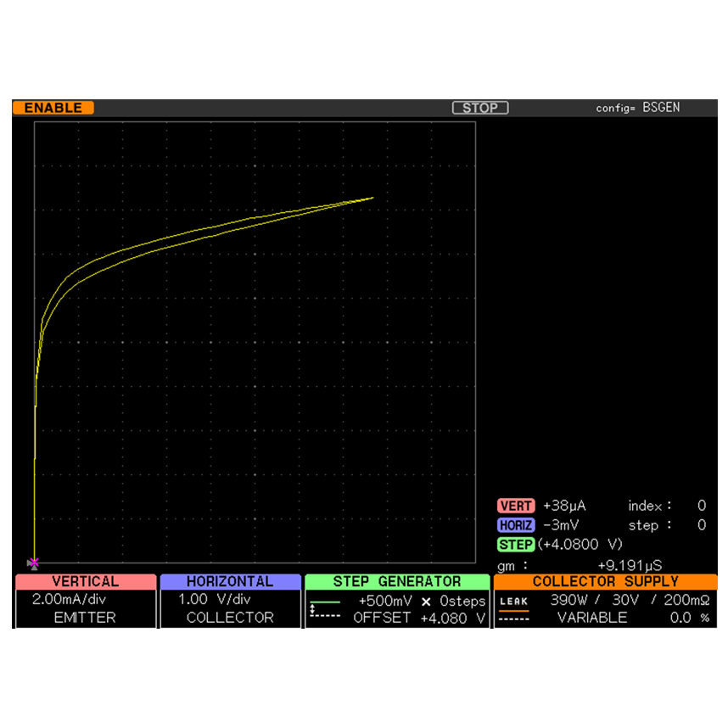
Task: Click the step waveform icon in Step Generator
Action: pyautogui.click(x=324, y=601)
